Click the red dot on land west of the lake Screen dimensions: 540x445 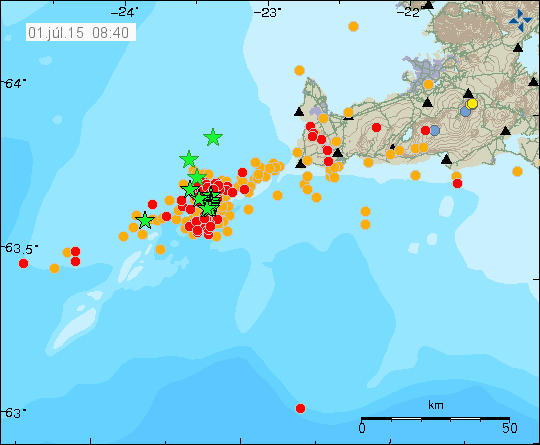pyautogui.click(x=376, y=127)
